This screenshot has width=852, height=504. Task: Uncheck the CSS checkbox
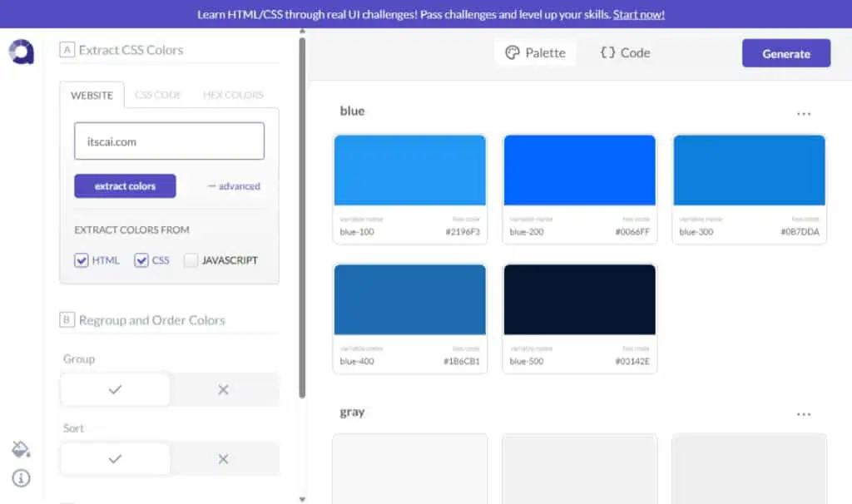click(141, 260)
